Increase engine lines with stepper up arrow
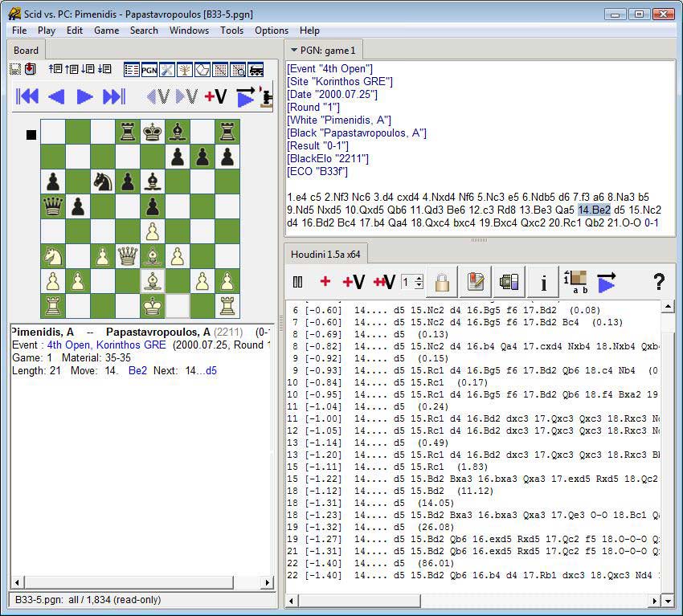Image resolution: width=683 pixels, height=616 pixels. (420, 277)
